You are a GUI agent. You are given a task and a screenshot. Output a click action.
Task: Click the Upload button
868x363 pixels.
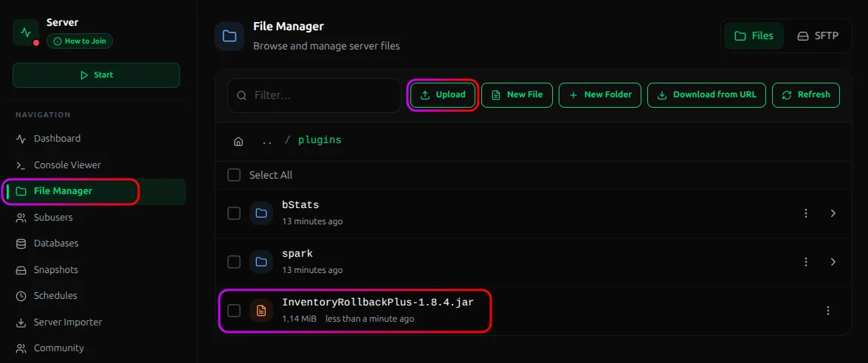[x=443, y=94]
